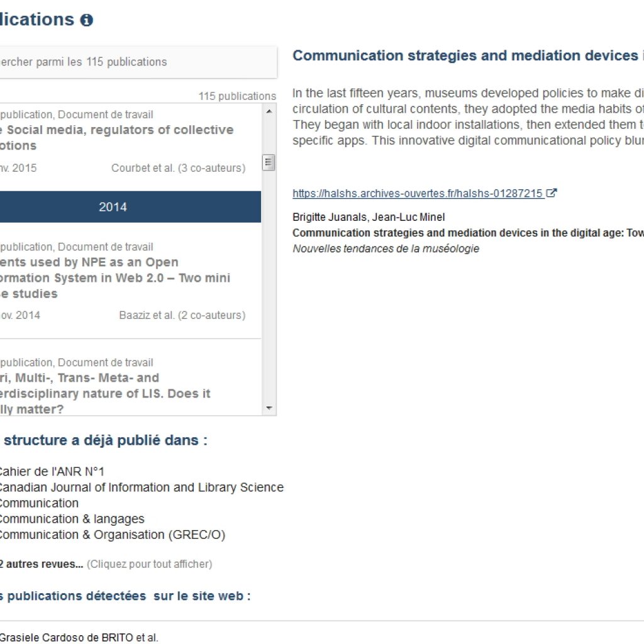644x644 pixels.
Task: Click the publications list scroll-up arrow
Action: pyautogui.click(x=269, y=111)
